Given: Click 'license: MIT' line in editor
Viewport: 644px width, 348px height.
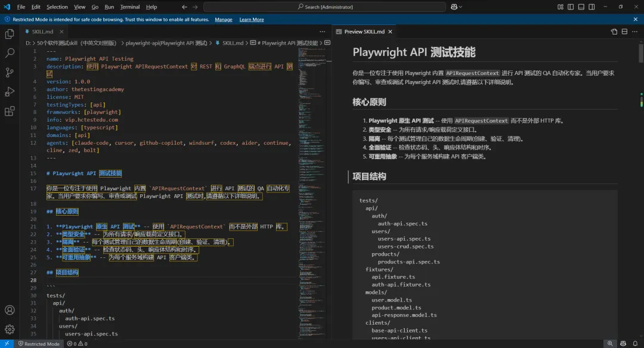Looking at the screenshot, I should pyautogui.click(x=65, y=97).
